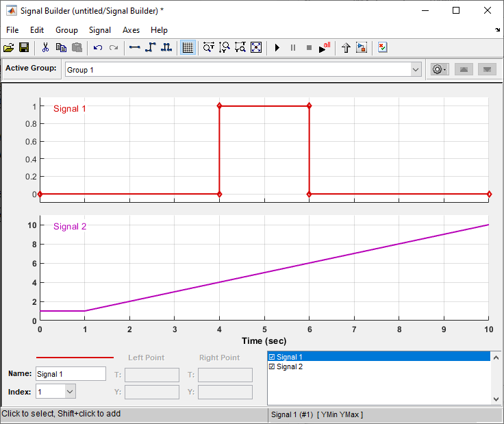Run all groups simulation
This screenshot has width=504, height=424.
pos(325,47)
